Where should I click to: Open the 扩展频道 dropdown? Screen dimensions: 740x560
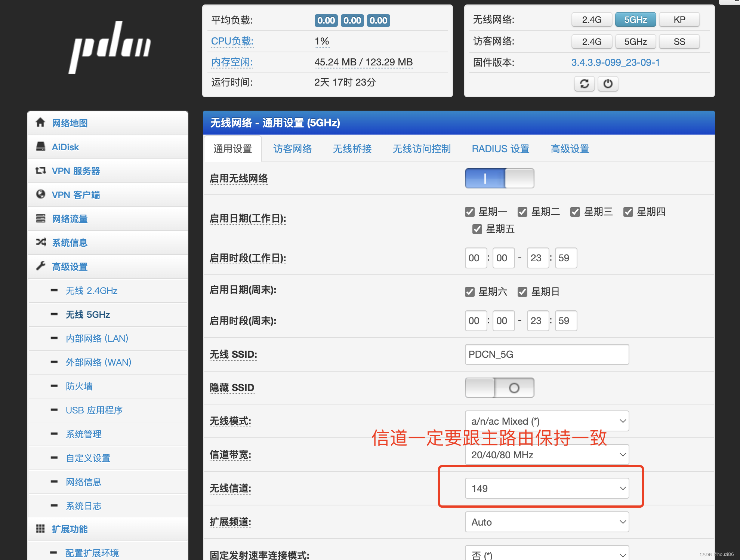click(547, 522)
